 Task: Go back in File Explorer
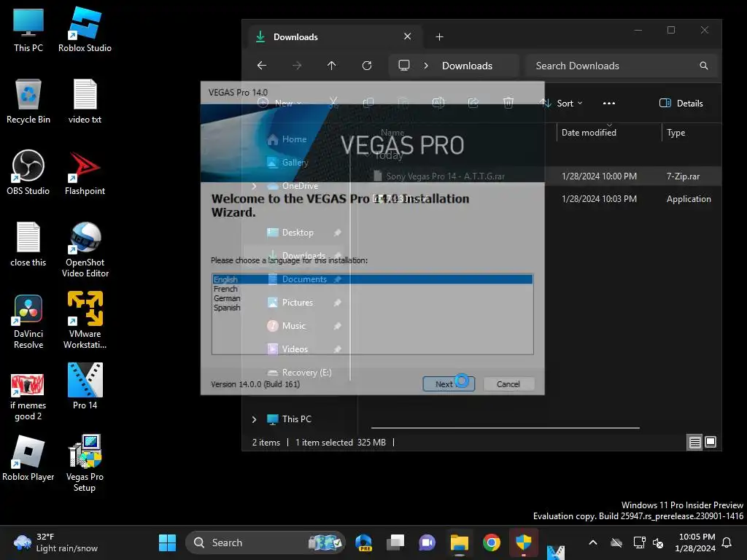262,65
